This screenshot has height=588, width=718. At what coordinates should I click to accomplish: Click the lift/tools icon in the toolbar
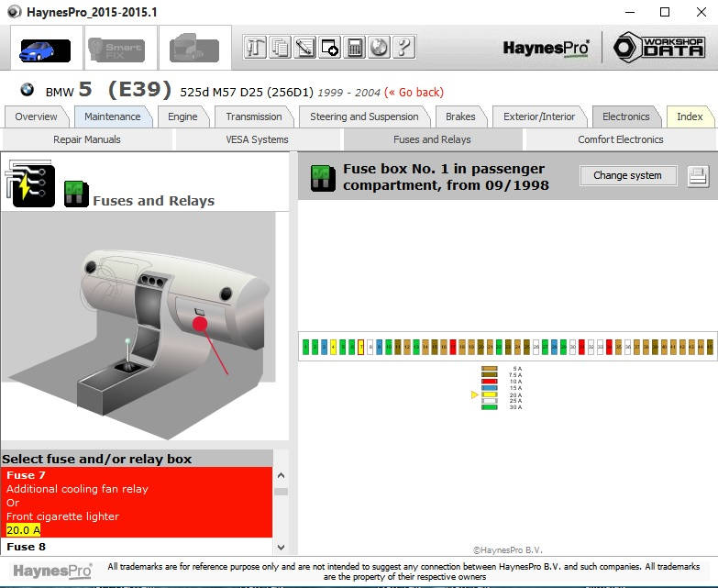click(x=256, y=48)
